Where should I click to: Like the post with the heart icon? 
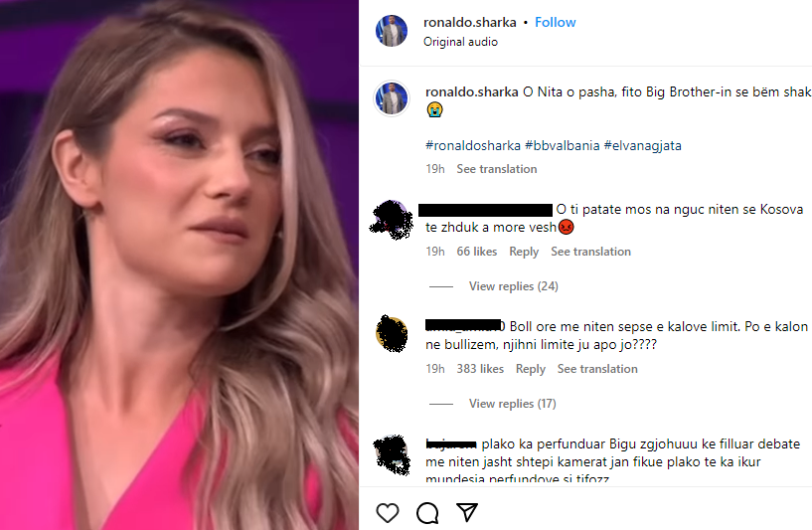coord(388,513)
